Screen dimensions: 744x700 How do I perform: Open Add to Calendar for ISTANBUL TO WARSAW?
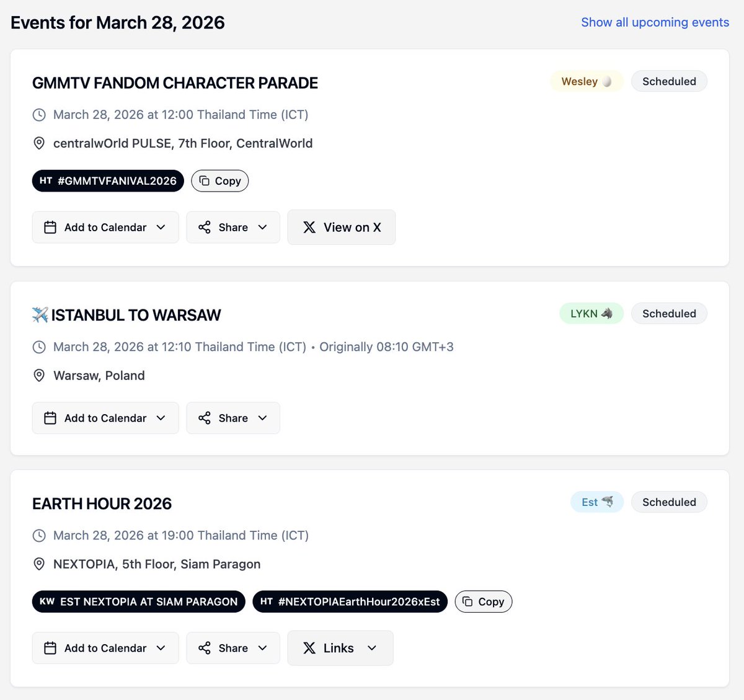pos(105,418)
